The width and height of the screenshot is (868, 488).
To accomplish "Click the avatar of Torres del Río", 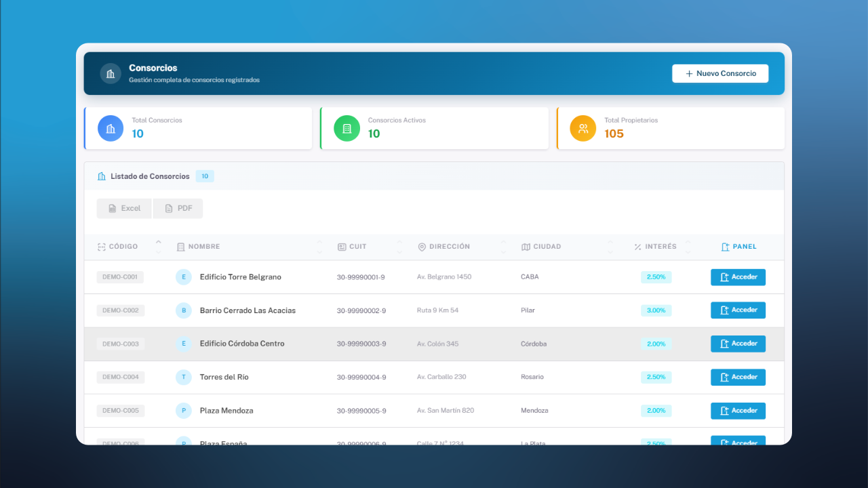I will [x=184, y=377].
